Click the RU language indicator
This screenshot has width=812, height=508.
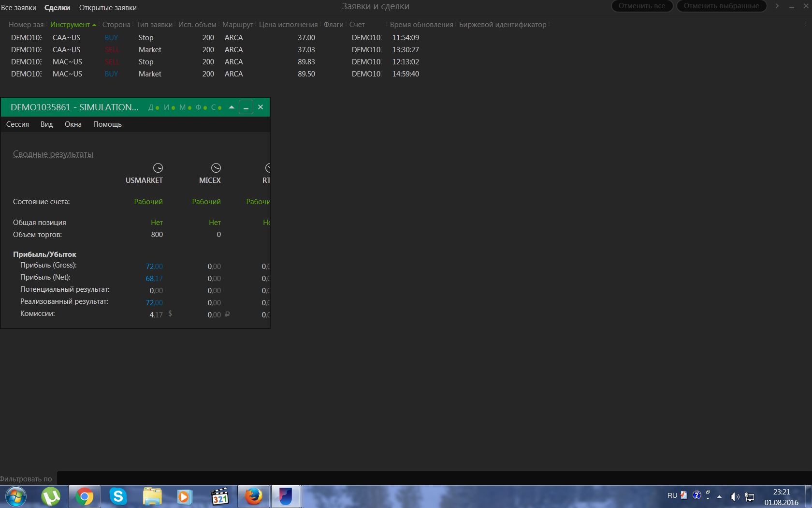[x=672, y=496]
